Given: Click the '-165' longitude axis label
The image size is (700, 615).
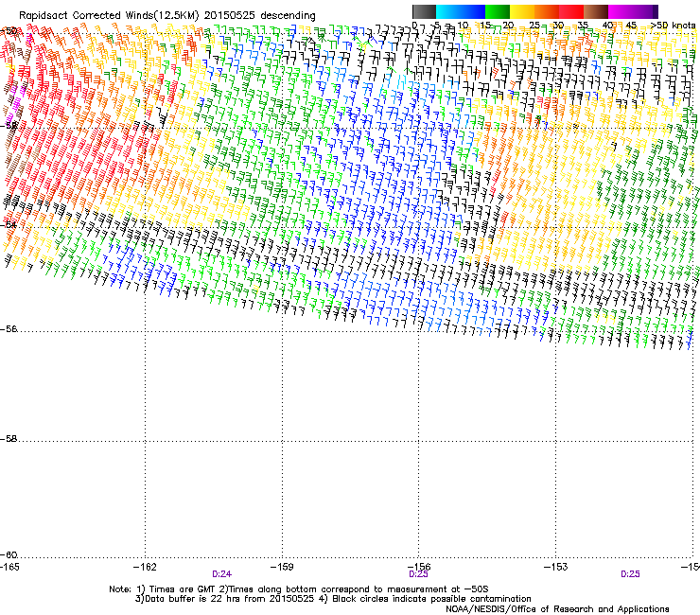Looking at the screenshot, I should coord(9,567).
